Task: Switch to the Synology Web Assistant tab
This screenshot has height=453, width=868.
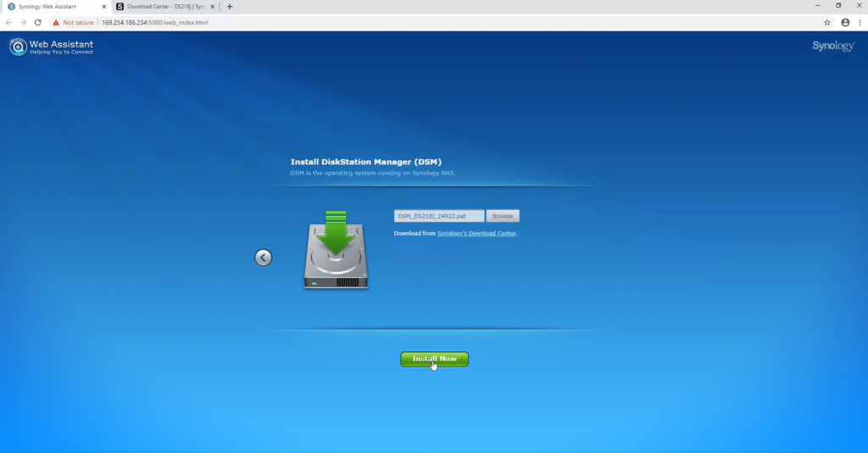Action: tap(53, 7)
